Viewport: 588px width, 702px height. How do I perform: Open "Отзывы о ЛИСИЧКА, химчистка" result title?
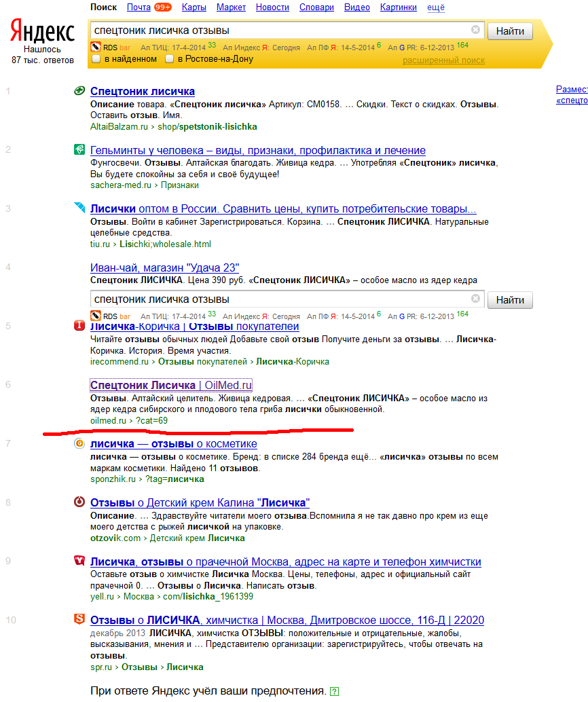287,620
